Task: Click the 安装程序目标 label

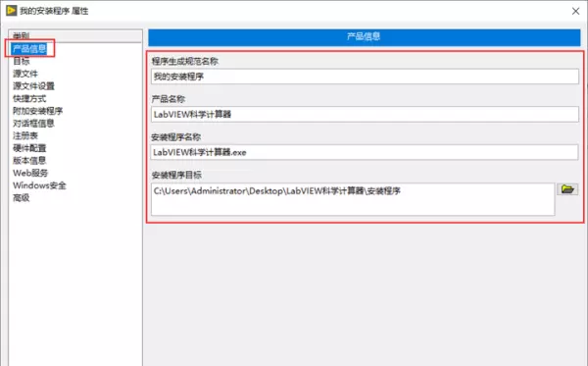Action: 176,175
